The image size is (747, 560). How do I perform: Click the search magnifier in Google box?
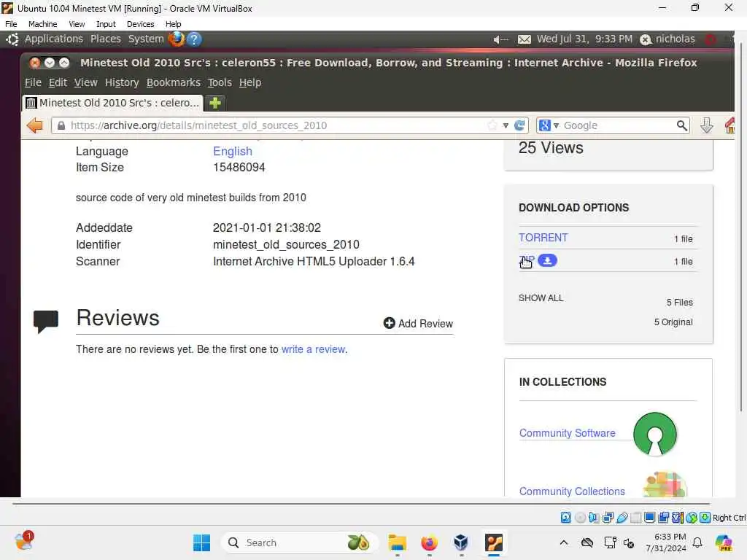(682, 125)
